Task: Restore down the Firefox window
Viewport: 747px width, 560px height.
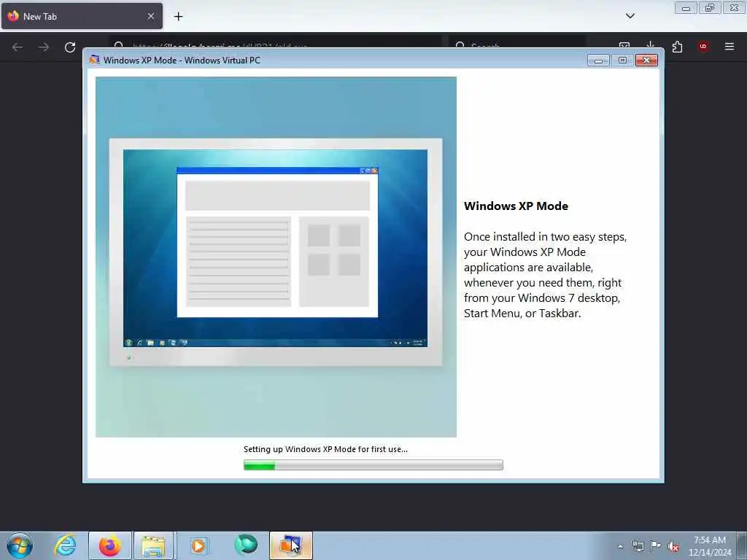Action: tap(711, 8)
